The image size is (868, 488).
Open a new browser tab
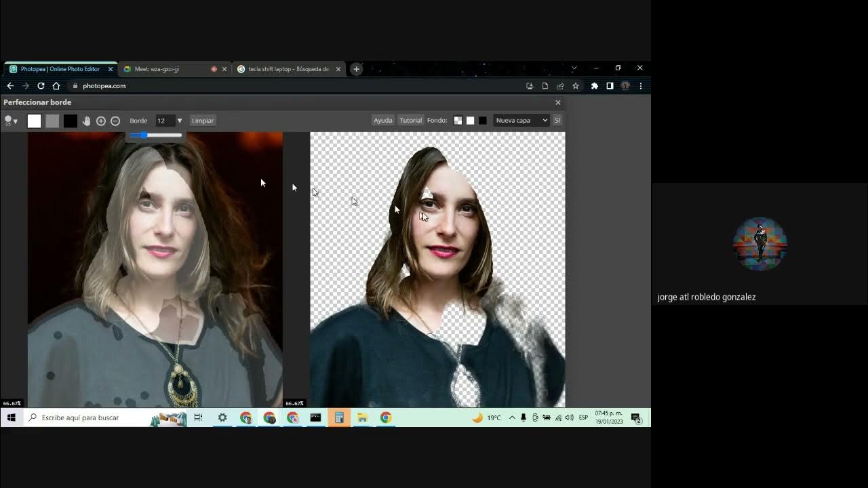pos(356,69)
